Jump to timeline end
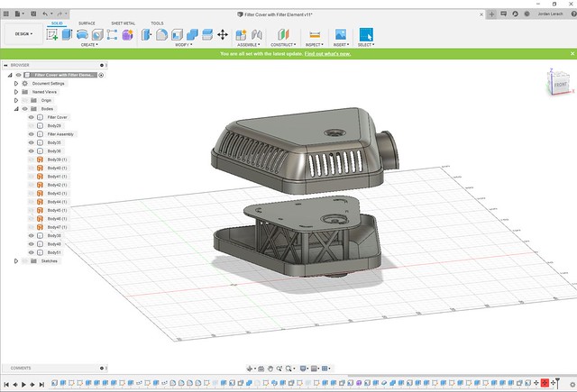 (41, 385)
